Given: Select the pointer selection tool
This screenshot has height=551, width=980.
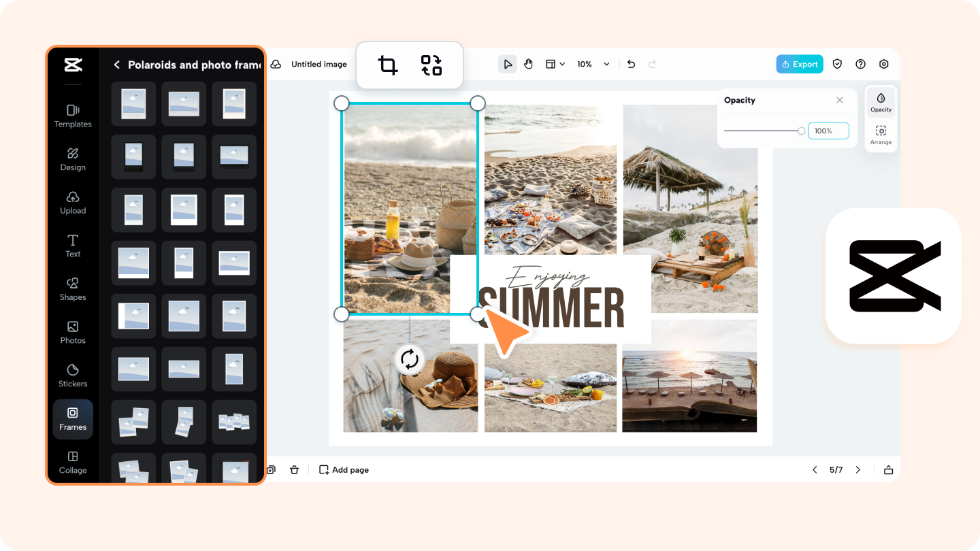Looking at the screenshot, I should coord(507,64).
